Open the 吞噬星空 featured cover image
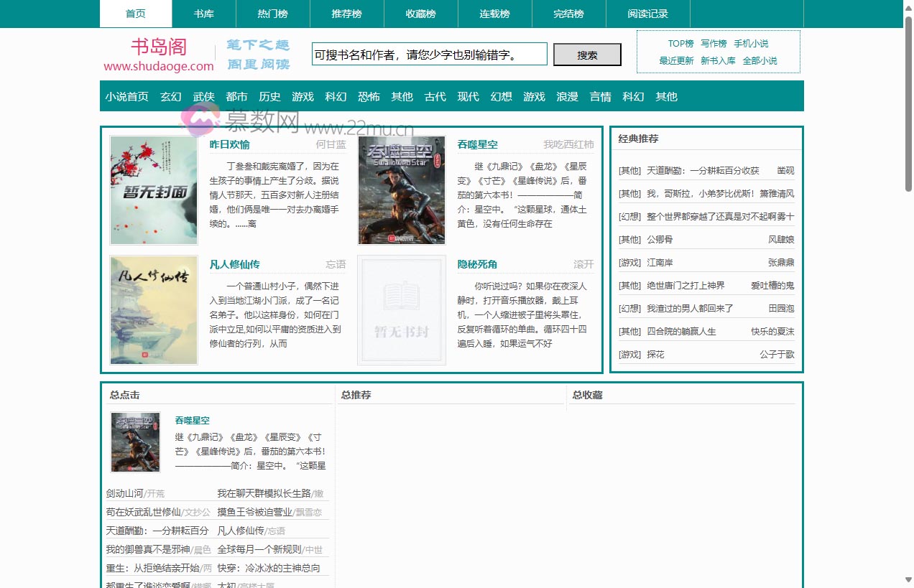Viewport: 914px width, 588px height. pyautogui.click(x=402, y=190)
